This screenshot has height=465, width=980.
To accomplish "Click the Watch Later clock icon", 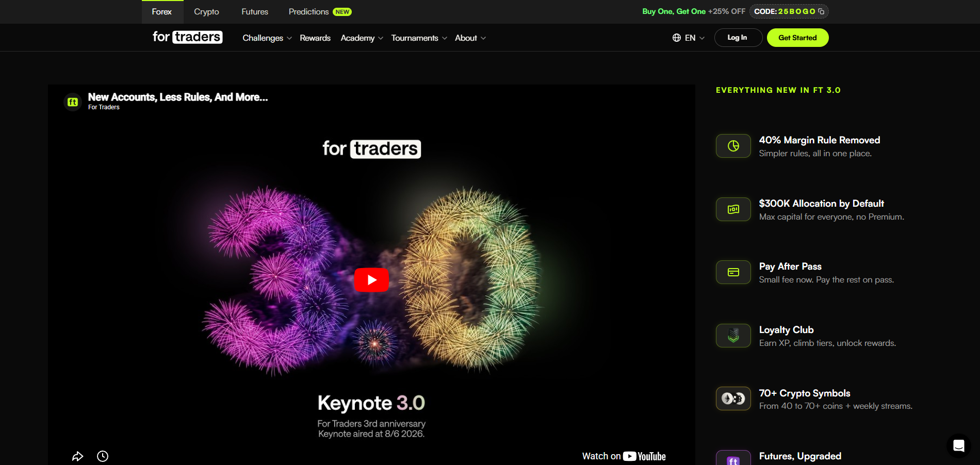I will (x=103, y=456).
